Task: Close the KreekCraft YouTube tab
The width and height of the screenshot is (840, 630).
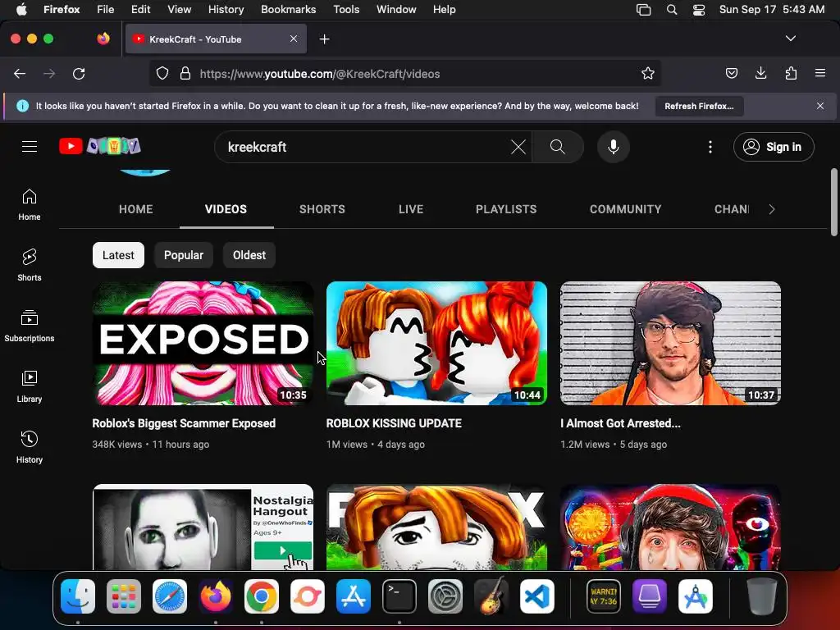Action: click(294, 39)
